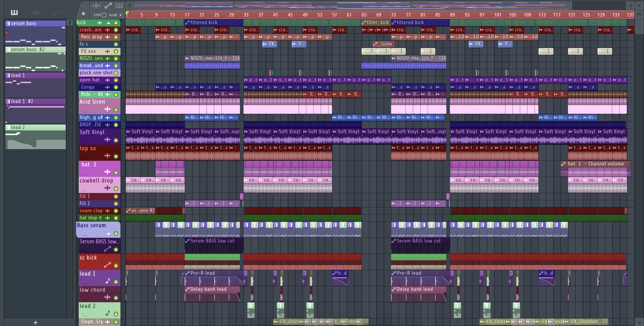The width and height of the screenshot is (644, 326).
Task: Click the NOIZU..sers track waveform icon
Action: click(x=108, y=59)
